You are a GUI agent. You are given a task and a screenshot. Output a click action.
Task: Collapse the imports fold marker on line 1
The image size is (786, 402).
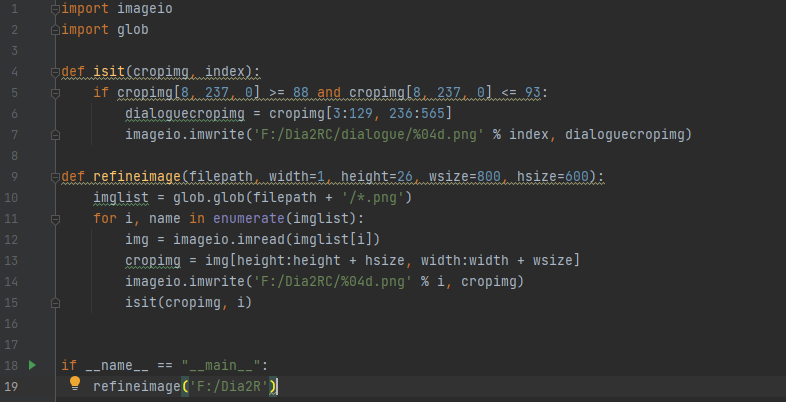56,9
